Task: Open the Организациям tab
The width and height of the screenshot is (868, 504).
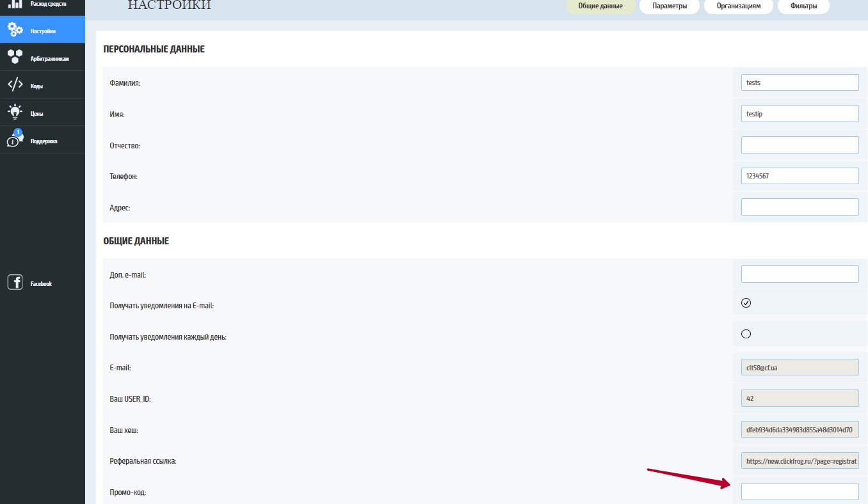Action: [x=738, y=6]
